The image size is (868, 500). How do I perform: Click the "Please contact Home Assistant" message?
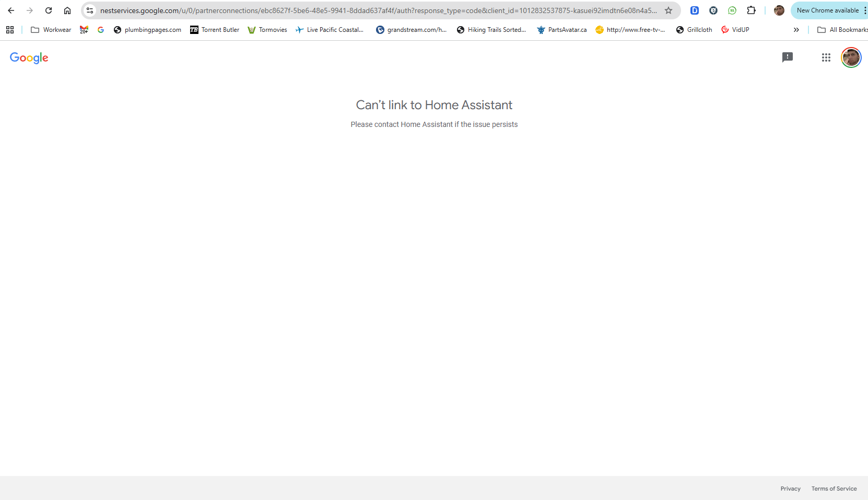(x=434, y=124)
